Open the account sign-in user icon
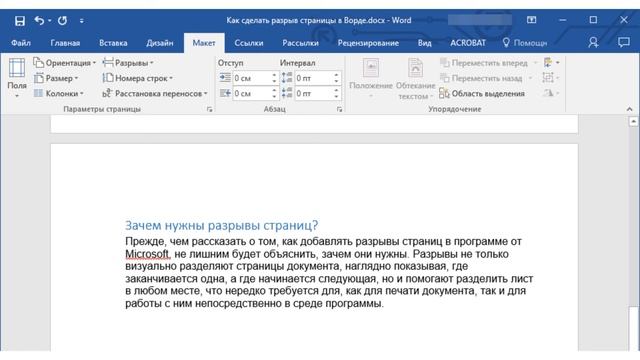Viewport: 640px width, 360px height. (593, 42)
